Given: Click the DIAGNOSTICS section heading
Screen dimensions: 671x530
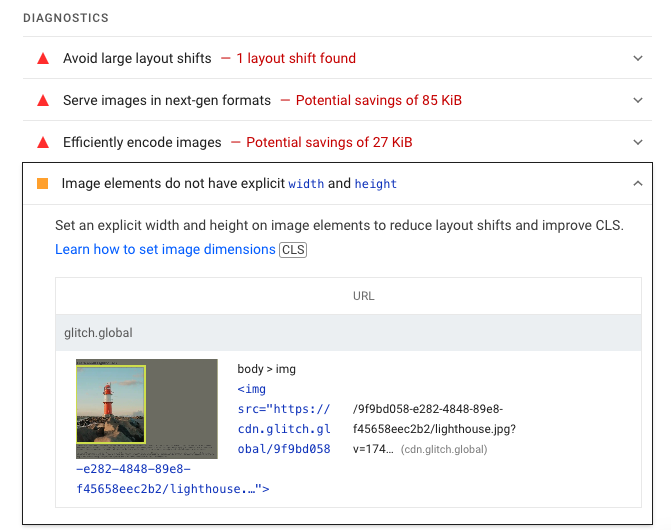Looking at the screenshot, I should point(66,18).
